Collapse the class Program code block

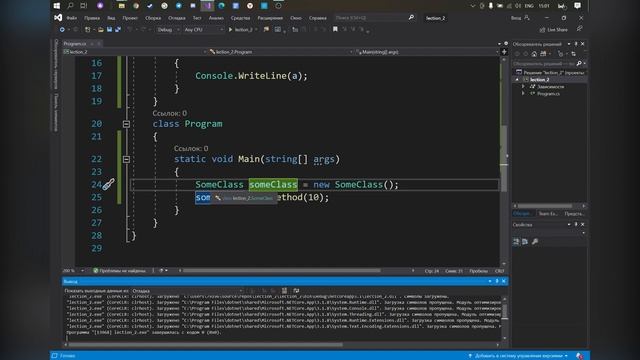[x=126, y=124]
